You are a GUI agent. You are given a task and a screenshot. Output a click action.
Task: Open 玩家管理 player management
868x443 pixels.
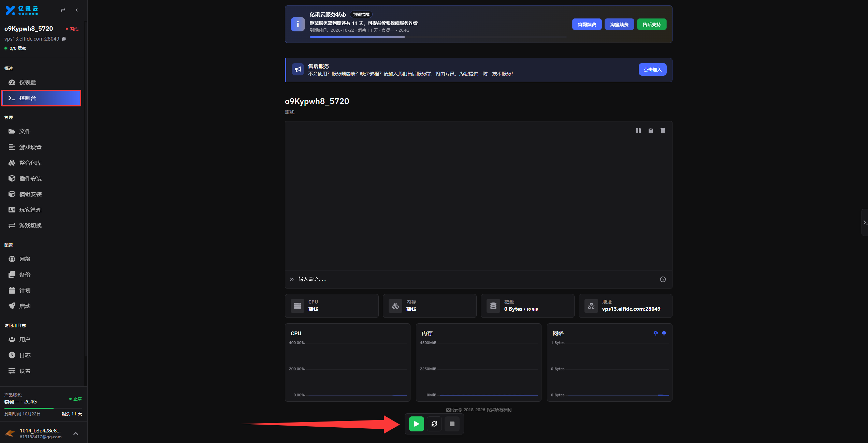pos(41,210)
